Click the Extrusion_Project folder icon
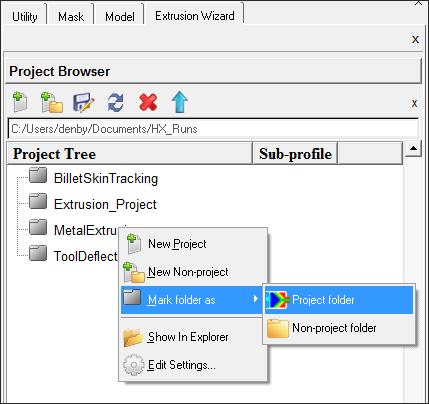 pos(38,201)
